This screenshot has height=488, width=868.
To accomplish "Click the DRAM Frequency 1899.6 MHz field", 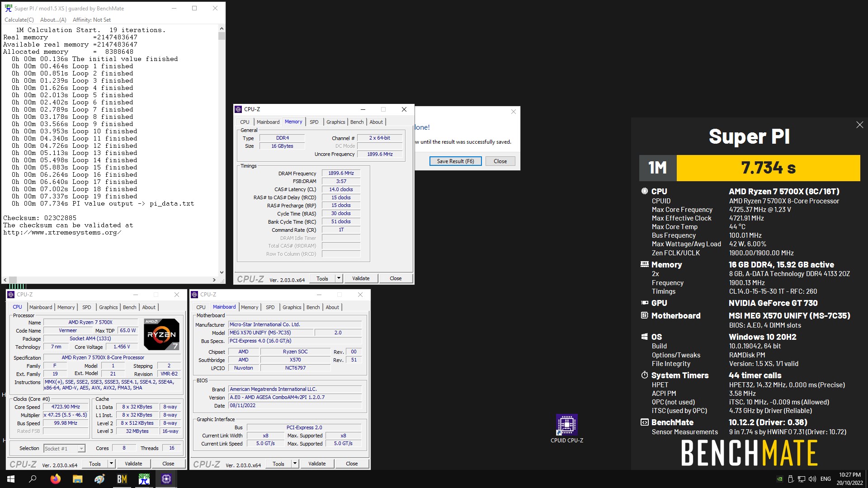I will click(x=341, y=173).
